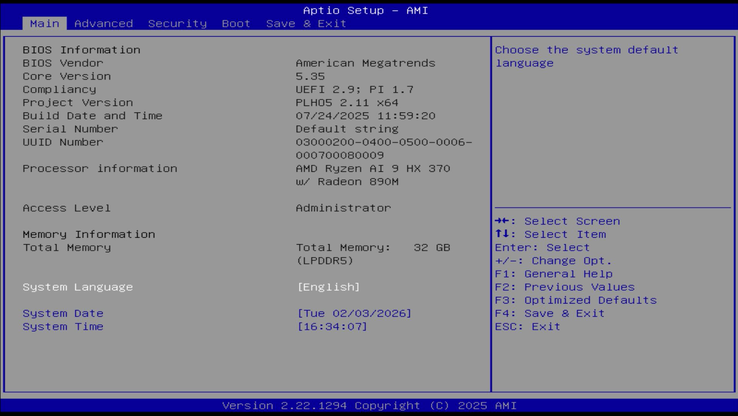Click the F1: General Help hint
738x416 pixels.
[x=553, y=274]
